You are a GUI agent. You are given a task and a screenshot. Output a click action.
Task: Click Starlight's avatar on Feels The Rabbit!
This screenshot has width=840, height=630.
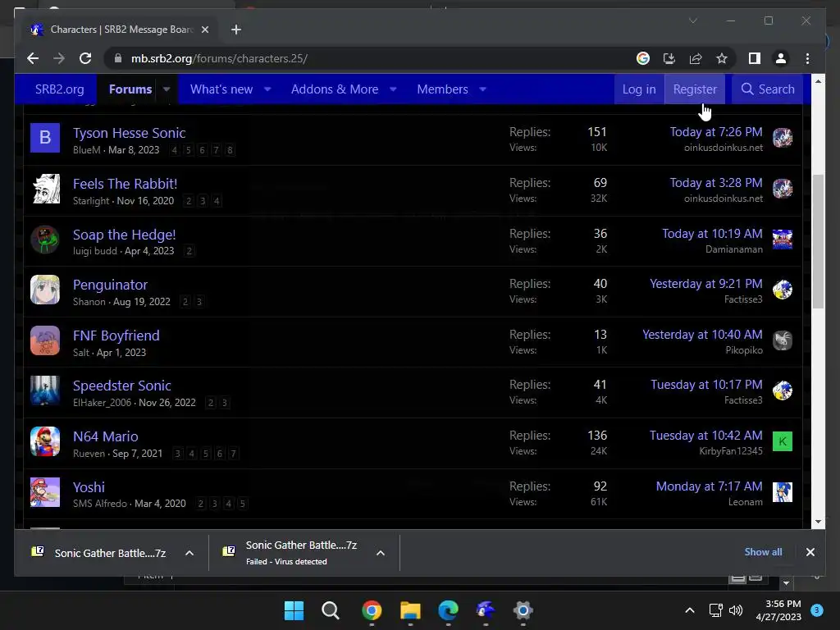pos(45,189)
